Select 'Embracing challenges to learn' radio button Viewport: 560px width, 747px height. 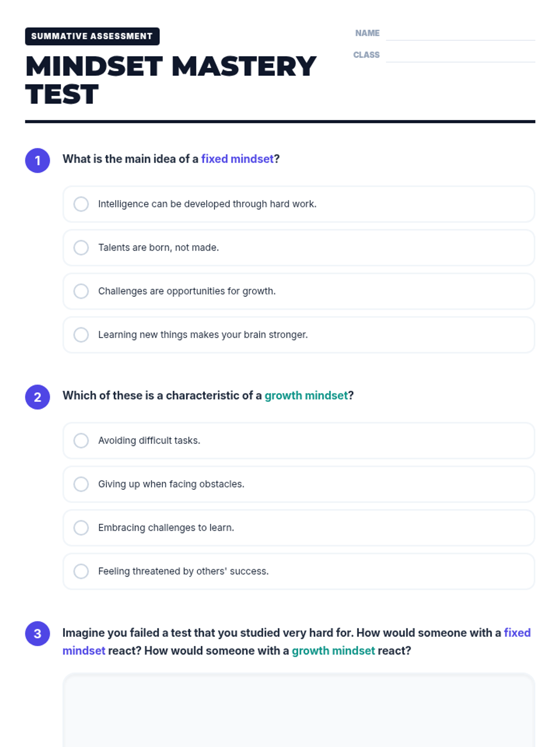(x=81, y=528)
